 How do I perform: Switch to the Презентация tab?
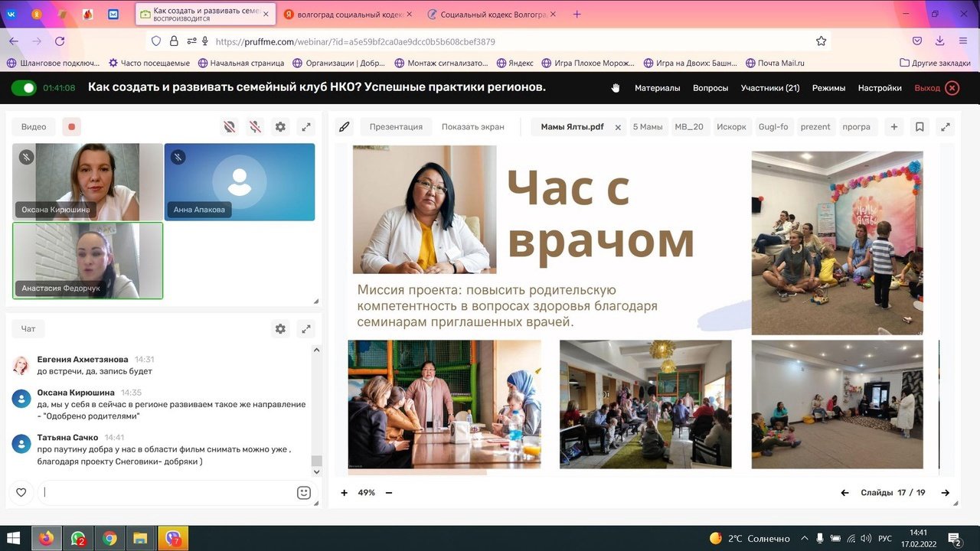(396, 127)
